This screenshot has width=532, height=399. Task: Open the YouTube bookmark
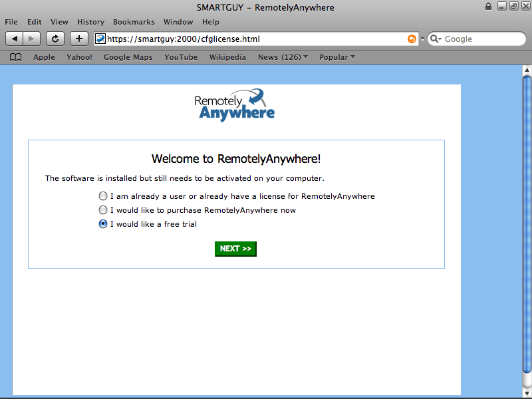(x=181, y=57)
